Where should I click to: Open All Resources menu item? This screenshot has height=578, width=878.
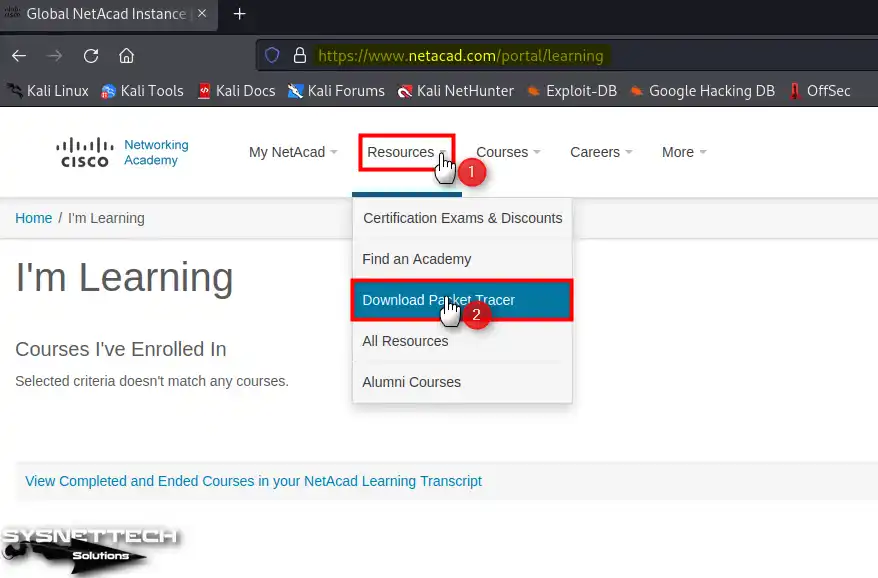[x=463, y=341]
